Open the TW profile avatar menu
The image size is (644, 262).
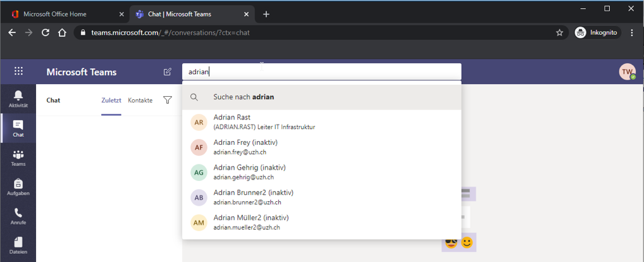coord(627,72)
